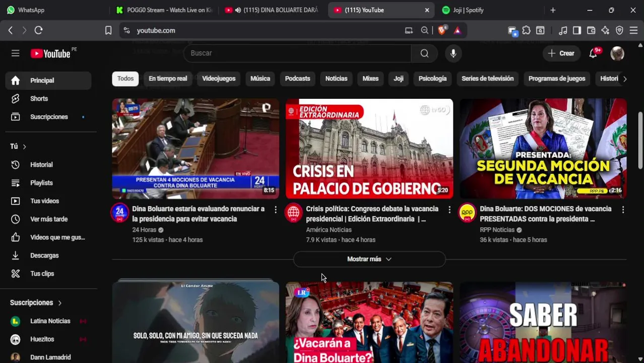Screen dimensions: 644x363
Task: Open RPP Noticias channel avatar
Action: pos(468,213)
